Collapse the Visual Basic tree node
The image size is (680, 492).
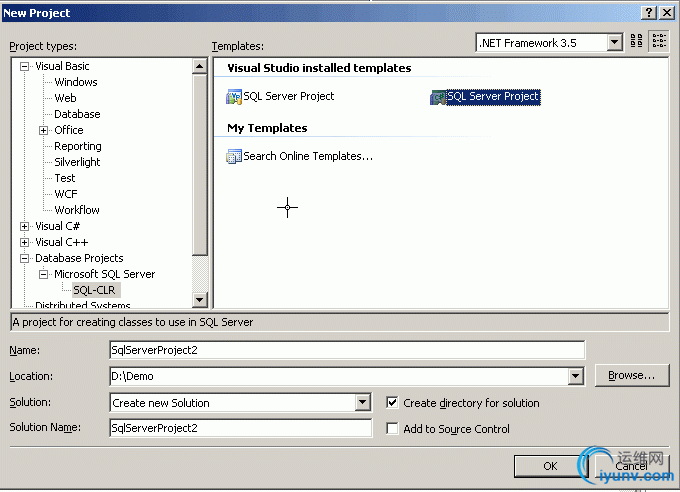pos(25,66)
